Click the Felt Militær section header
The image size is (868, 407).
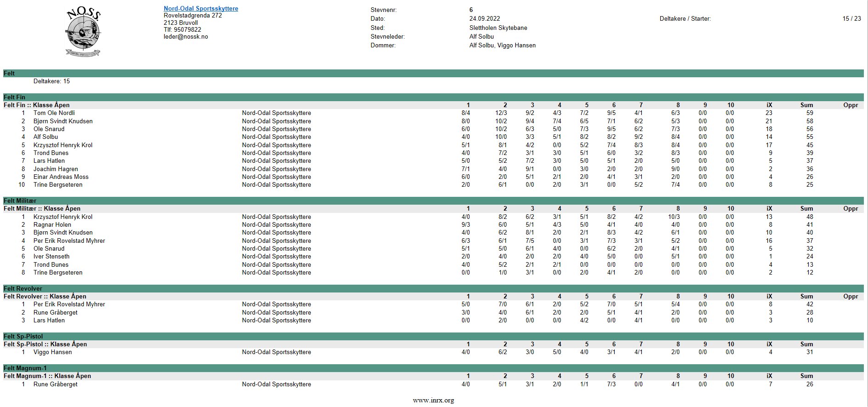tap(434, 201)
